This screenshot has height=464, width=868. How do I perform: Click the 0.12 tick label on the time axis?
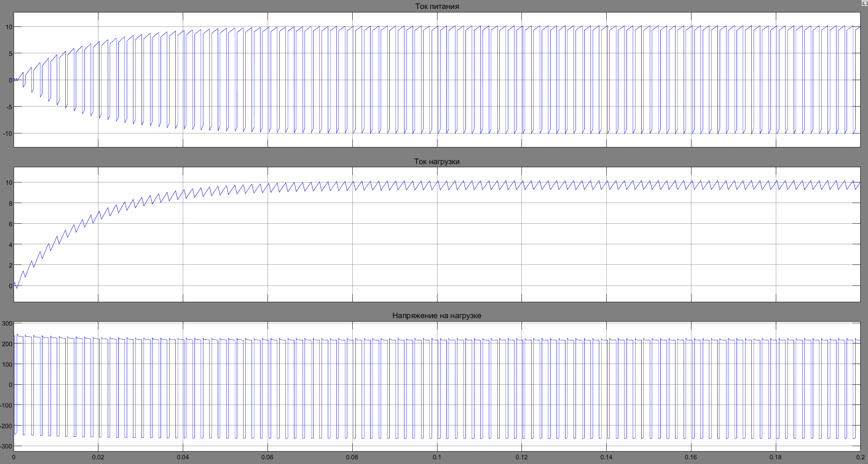pyautogui.click(x=521, y=457)
